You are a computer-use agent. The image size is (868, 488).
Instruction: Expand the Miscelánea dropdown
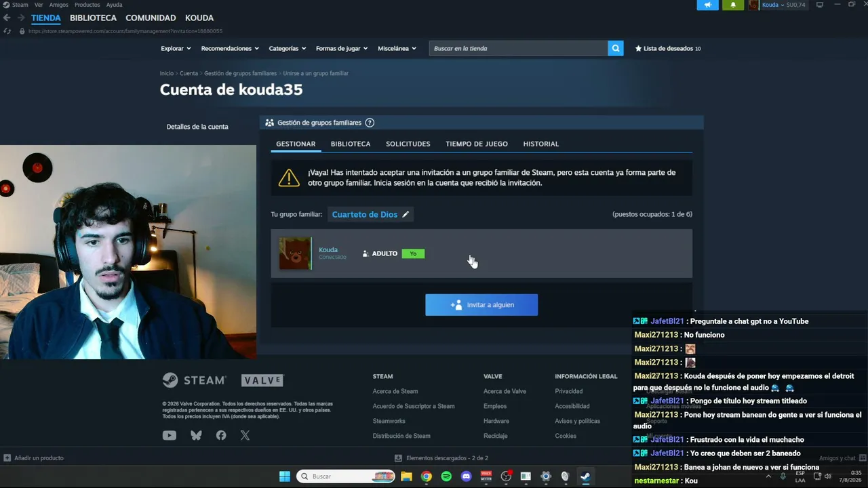[397, 48]
